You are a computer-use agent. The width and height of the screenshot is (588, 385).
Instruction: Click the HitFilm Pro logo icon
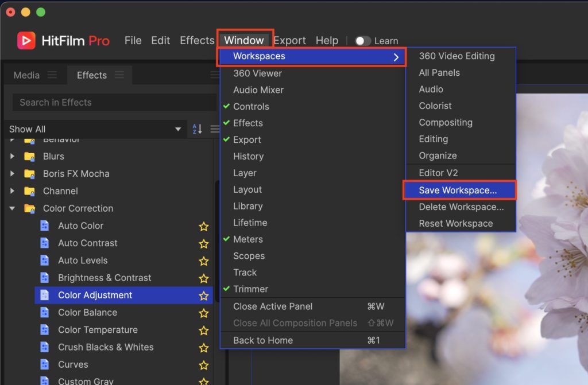26,41
